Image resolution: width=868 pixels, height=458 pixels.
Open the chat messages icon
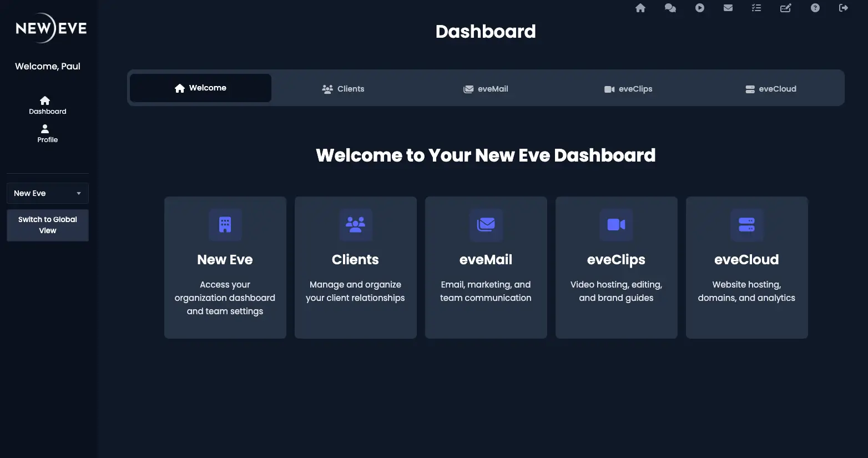[x=670, y=8]
